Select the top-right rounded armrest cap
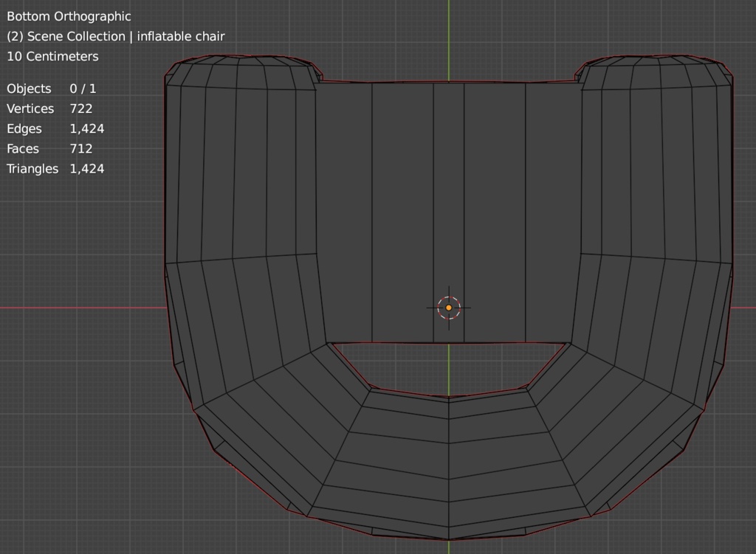756x554 pixels. (x=657, y=72)
